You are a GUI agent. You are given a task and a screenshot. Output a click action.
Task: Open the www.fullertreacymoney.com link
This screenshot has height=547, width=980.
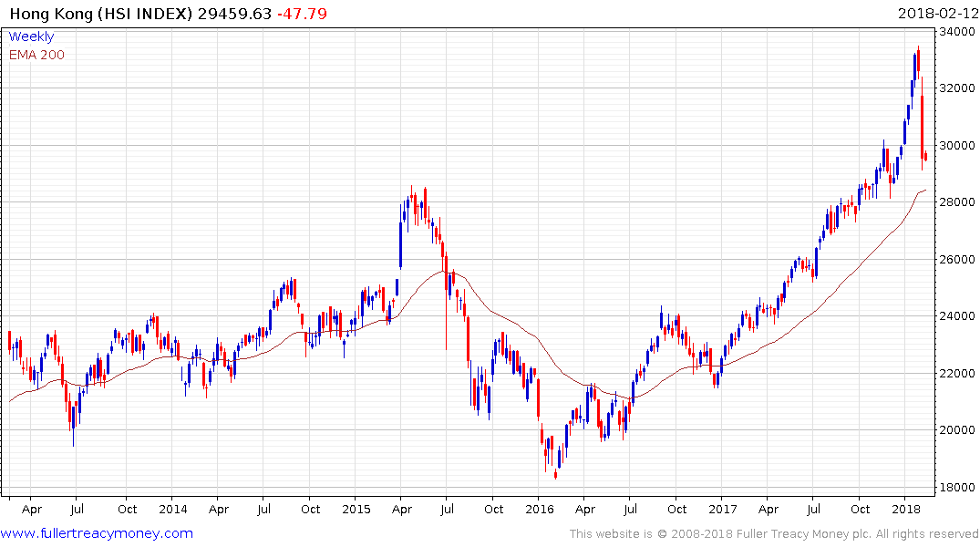(97, 533)
